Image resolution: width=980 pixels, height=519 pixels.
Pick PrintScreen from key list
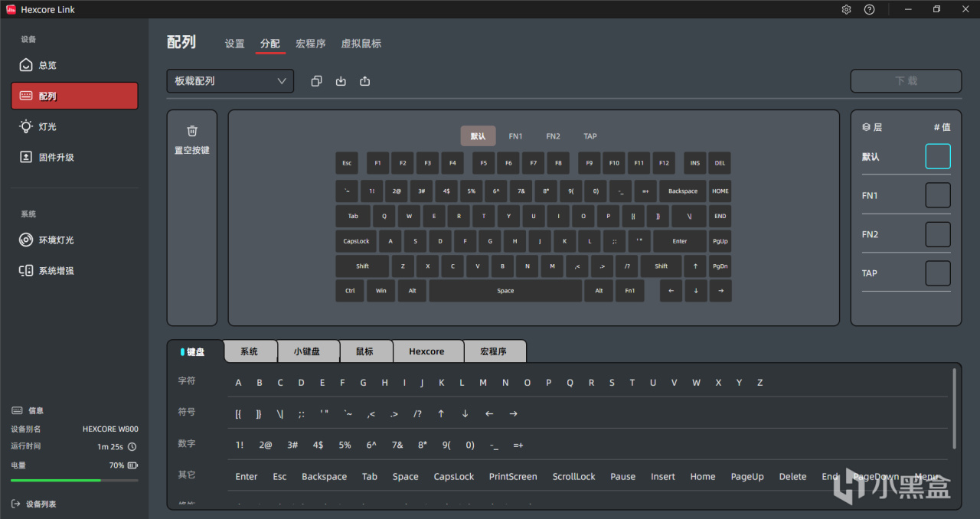pos(513,476)
